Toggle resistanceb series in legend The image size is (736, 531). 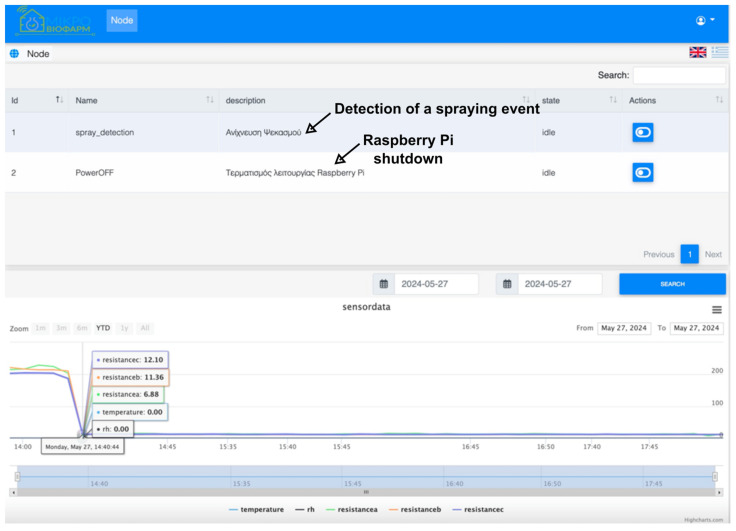[x=415, y=510]
